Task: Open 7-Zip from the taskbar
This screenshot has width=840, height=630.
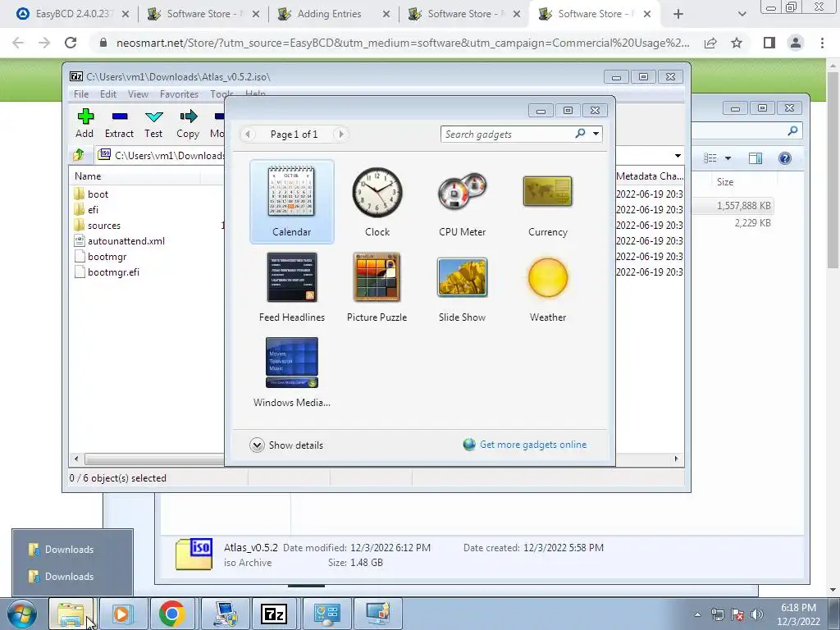Action: pos(274,614)
